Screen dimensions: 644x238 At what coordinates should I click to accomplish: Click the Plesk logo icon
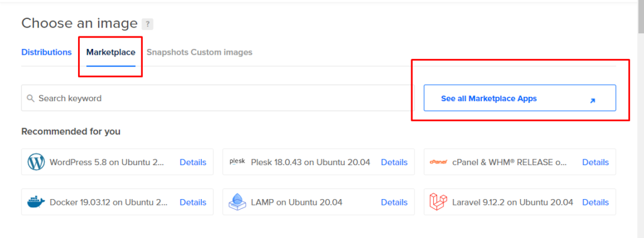click(237, 161)
